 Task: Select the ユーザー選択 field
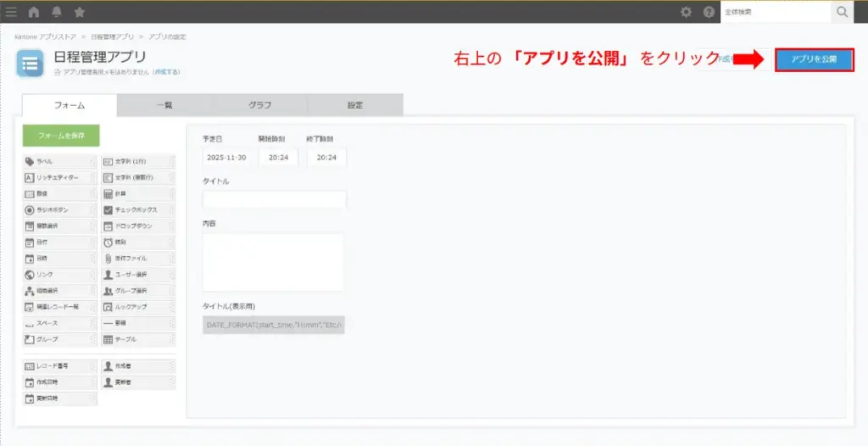[138, 274]
